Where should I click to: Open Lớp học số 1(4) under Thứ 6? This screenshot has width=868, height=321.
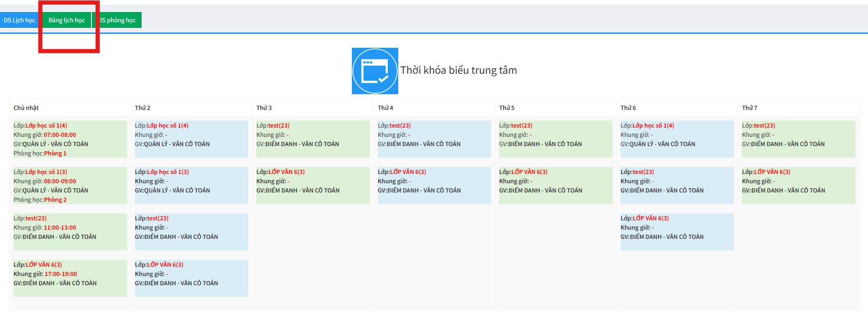point(653,126)
